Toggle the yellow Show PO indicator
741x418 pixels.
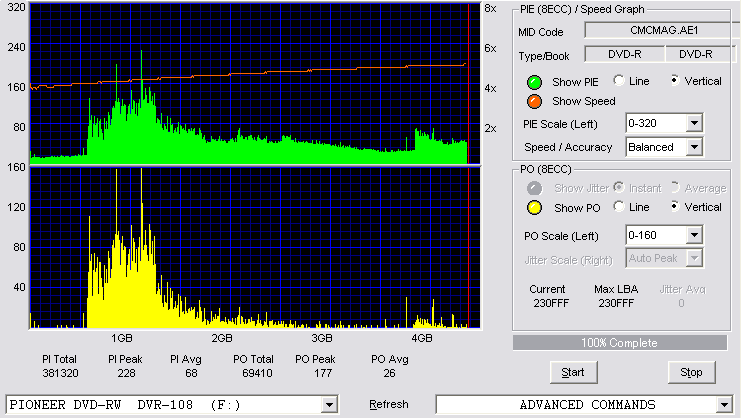[x=534, y=208]
